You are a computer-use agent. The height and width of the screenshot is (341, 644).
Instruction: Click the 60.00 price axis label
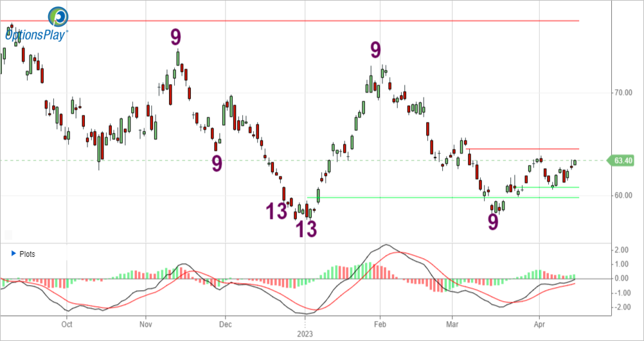pyautogui.click(x=623, y=195)
